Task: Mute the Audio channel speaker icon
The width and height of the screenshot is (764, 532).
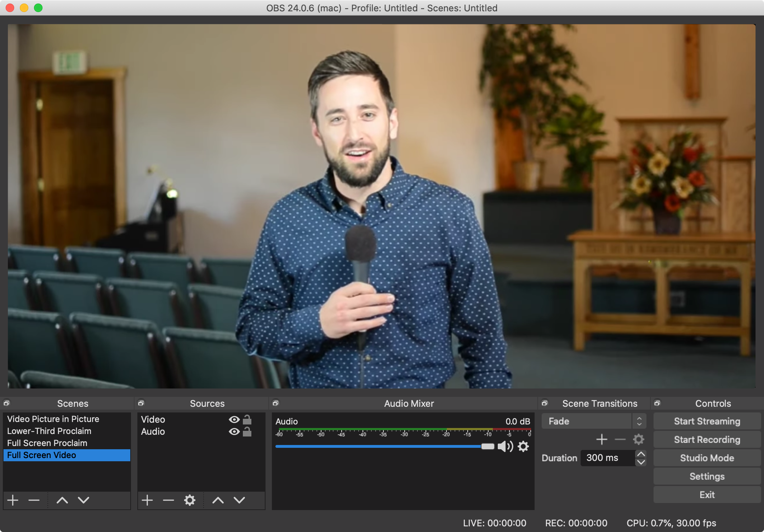Action: (505, 446)
